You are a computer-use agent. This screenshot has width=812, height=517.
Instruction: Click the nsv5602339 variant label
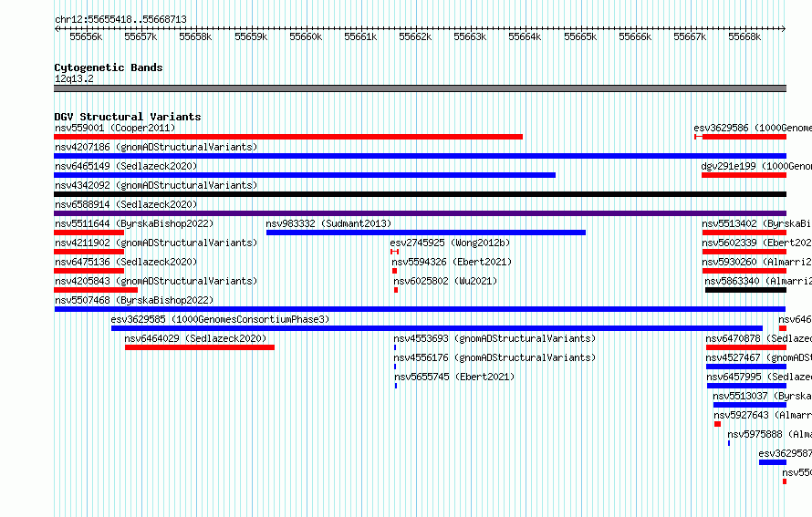click(757, 243)
